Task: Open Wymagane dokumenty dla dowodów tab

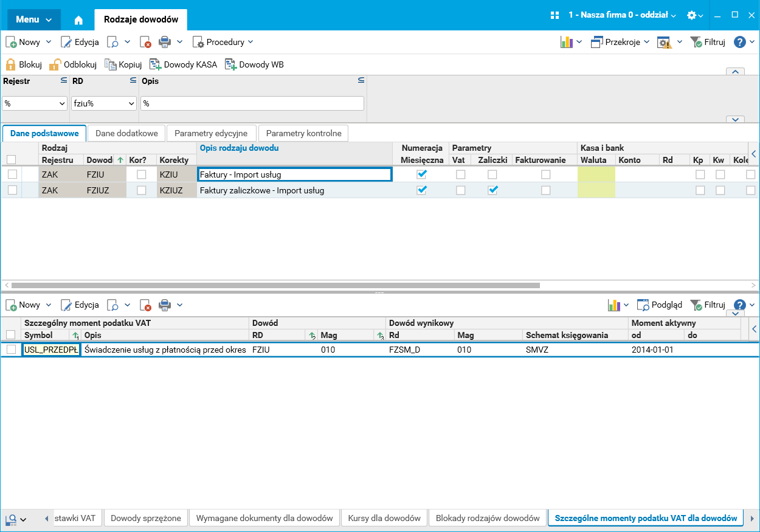Action: click(x=264, y=518)
